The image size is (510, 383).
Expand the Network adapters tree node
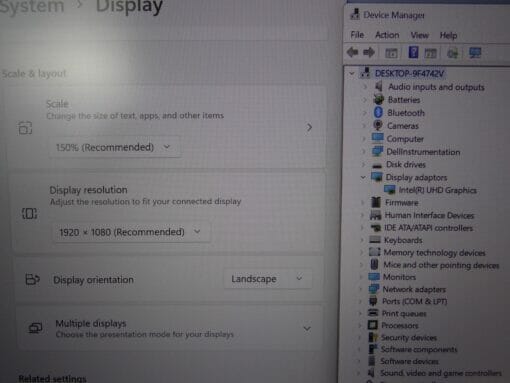coord(360,289)
